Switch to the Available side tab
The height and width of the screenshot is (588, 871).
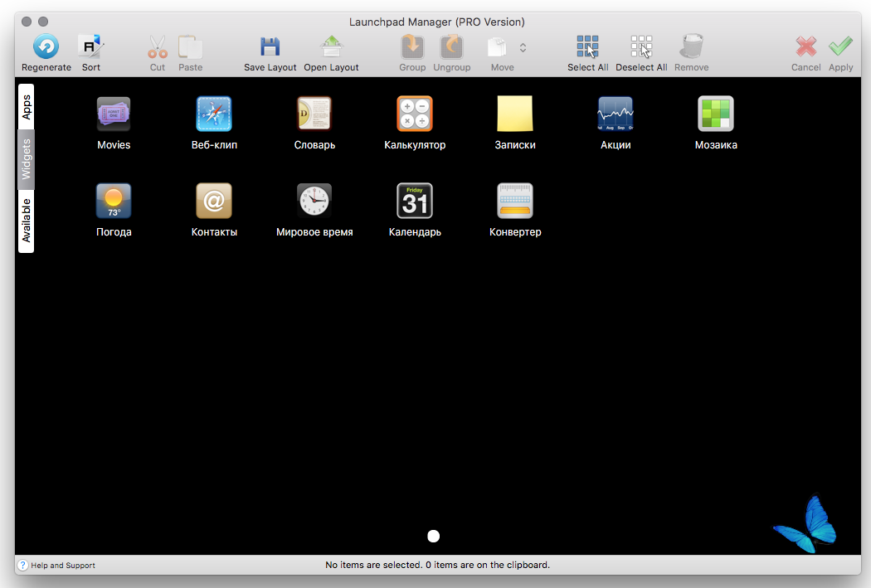(26, 221)
